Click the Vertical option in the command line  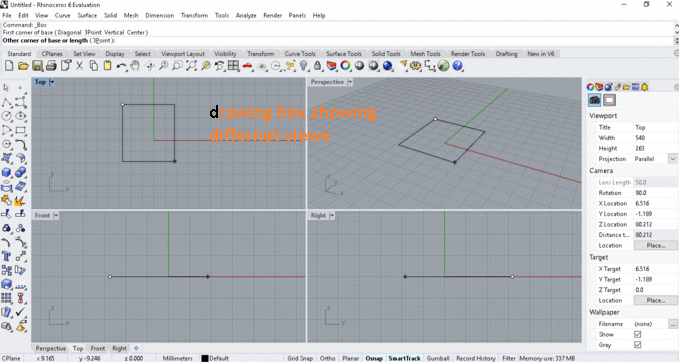pyautogui.click(x=114, y=32)
